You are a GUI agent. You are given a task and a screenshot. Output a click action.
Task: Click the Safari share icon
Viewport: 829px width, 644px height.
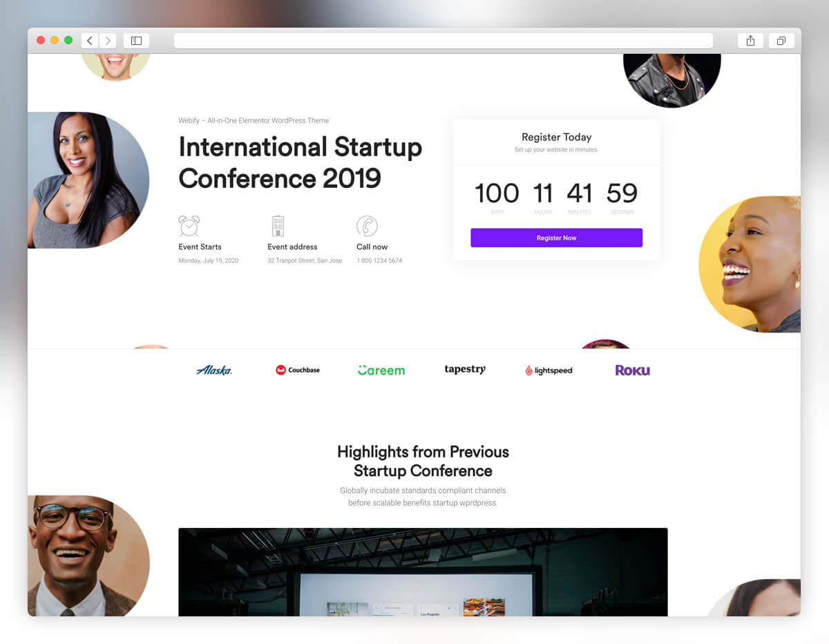pyautogui.click(x=750, y=41)
